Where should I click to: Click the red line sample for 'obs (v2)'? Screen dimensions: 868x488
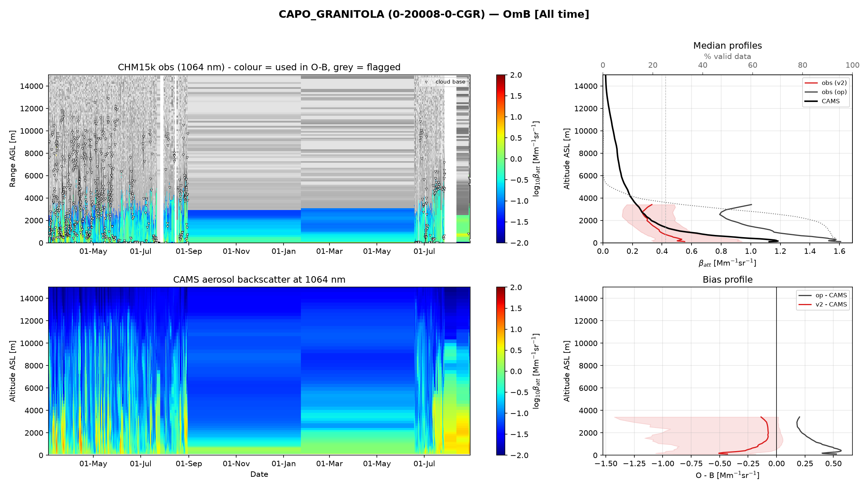[x=811, y=83]
